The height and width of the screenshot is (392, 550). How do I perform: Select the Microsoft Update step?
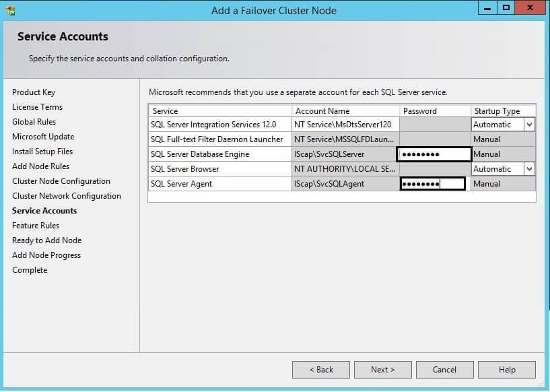43,137
